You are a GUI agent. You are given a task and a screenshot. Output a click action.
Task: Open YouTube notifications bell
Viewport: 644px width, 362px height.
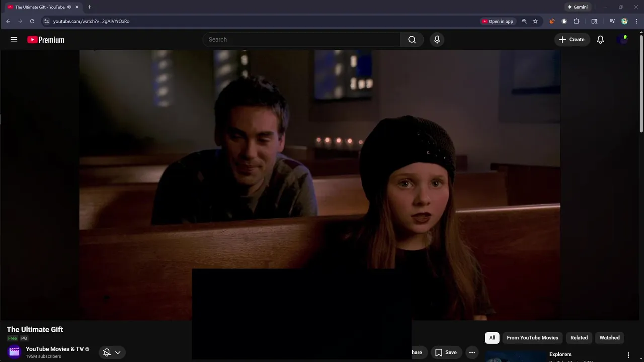pos(600,40)
